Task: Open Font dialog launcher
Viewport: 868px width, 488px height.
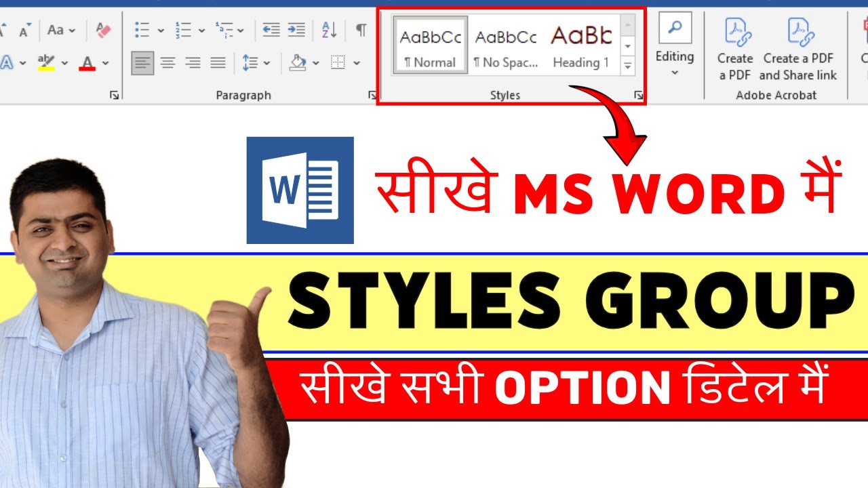Action: click(114, 96)
